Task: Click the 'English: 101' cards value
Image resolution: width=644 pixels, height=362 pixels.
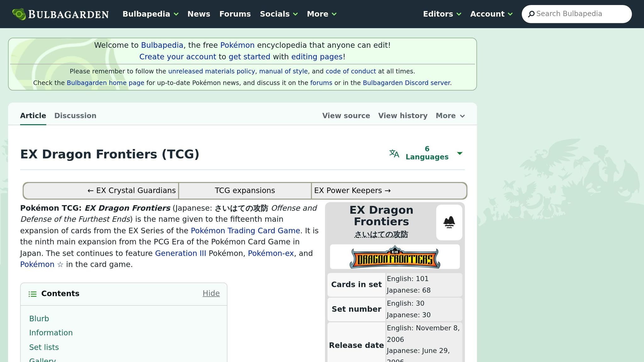Action: pyautogui.click(x=408, y=279)
